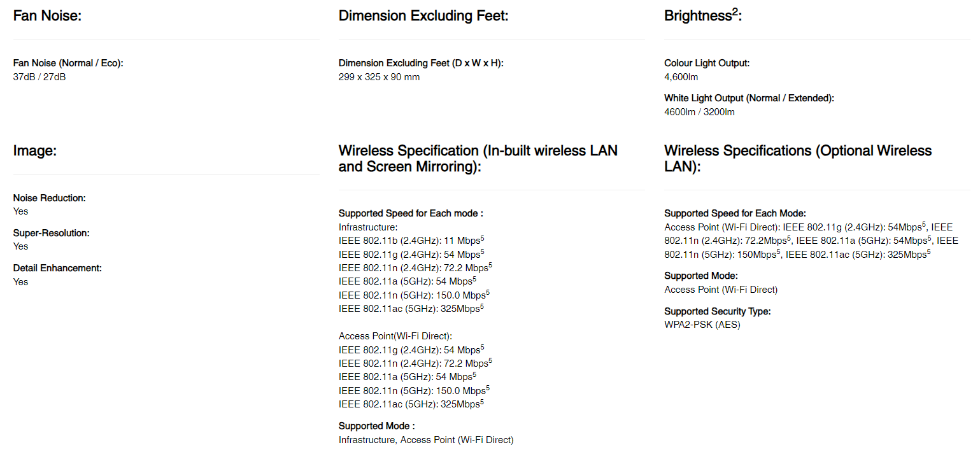Click the "Image:" section heading

(x=35, y=151)
